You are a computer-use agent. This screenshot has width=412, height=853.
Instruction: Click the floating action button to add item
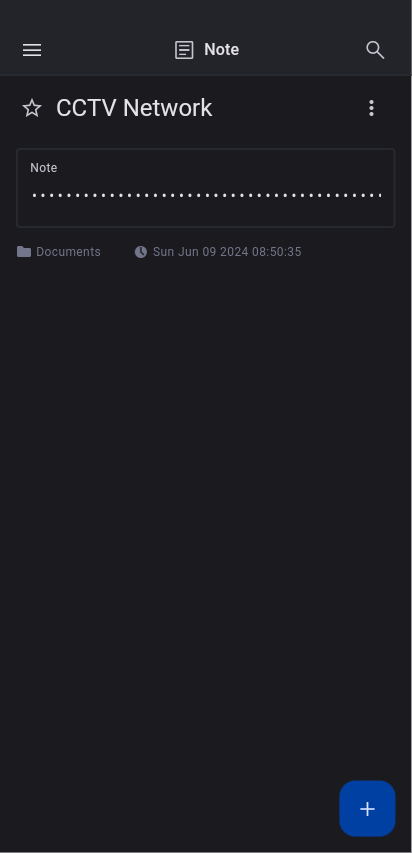(367, 808)
